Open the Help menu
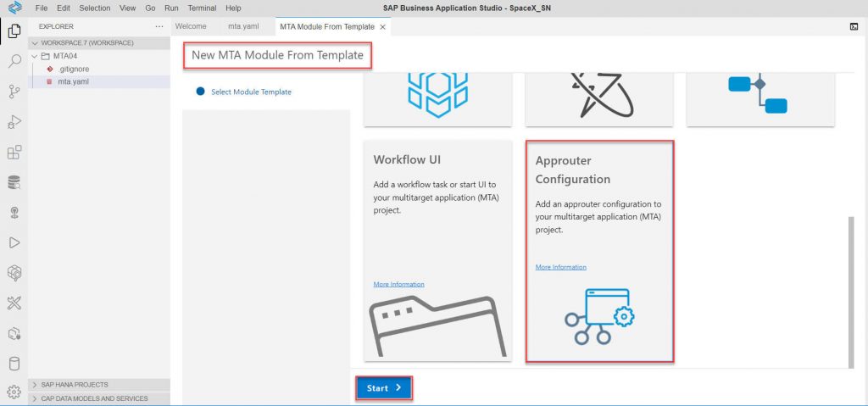 click(233, 8)
